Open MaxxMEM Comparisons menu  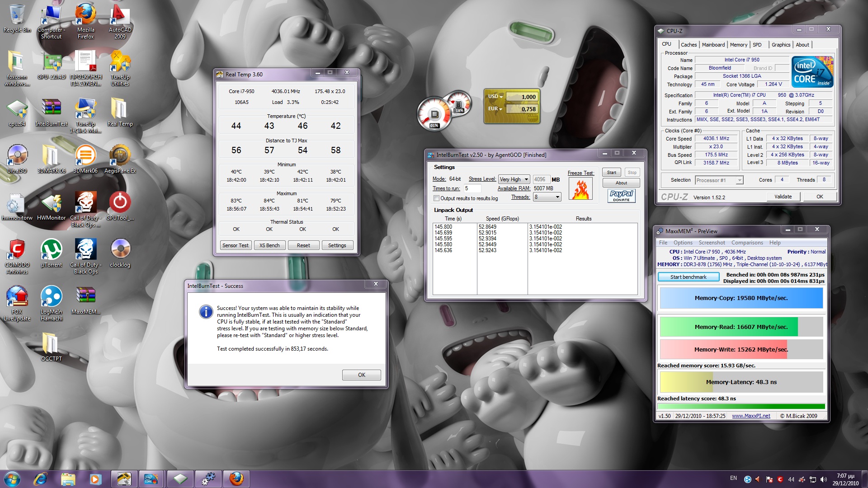(747, 243)
